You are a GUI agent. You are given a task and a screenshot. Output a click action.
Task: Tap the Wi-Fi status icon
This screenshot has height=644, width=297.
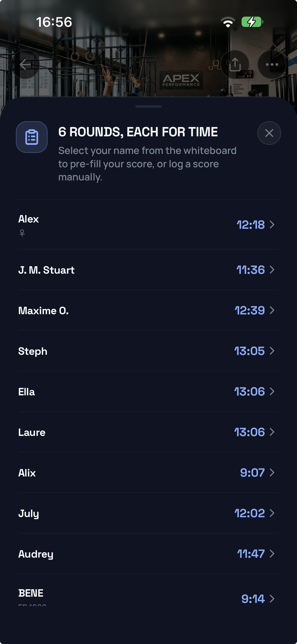pyautogui.click(x=228, y=22)
